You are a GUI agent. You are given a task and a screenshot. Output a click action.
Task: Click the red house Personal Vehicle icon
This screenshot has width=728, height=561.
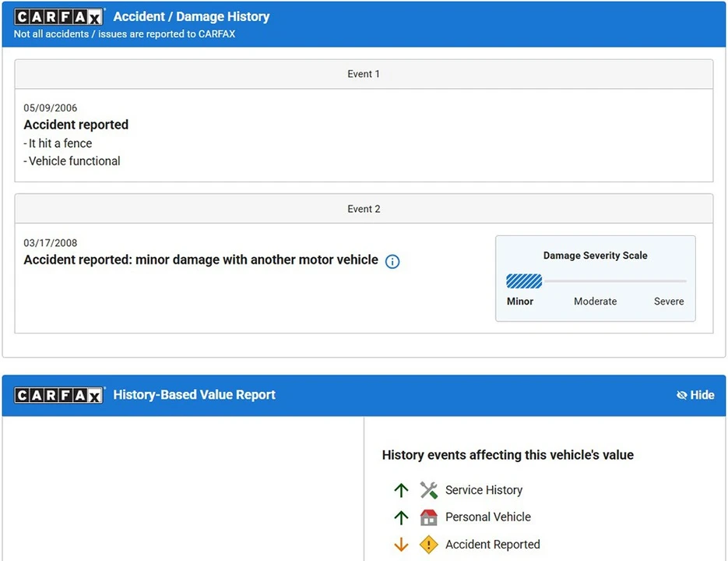click(x=428, y=517)
